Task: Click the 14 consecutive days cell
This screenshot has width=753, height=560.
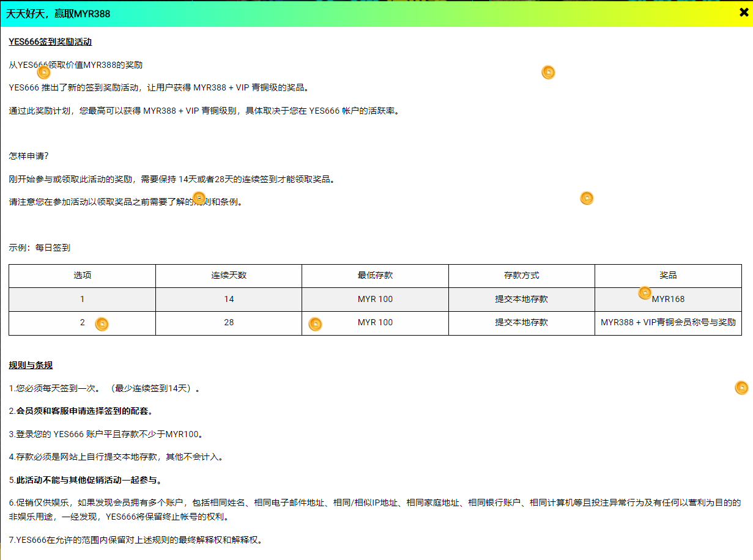Action: (x=229, y=300)
